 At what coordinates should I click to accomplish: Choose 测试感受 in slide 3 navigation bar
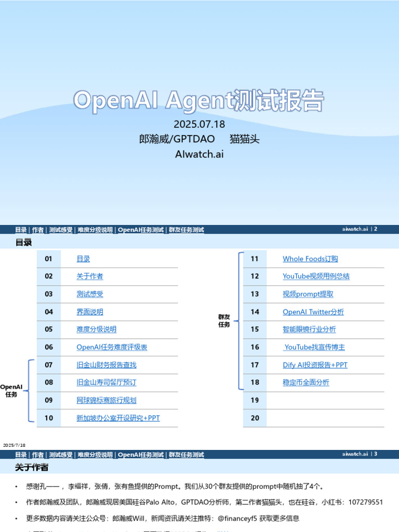tap(61, 455)
